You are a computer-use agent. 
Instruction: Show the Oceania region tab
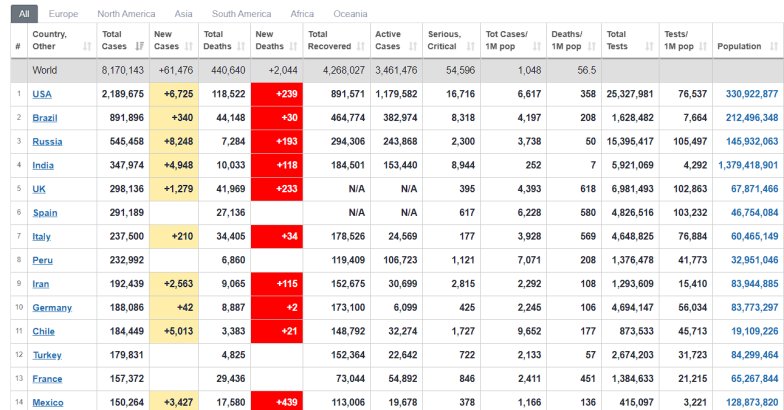click(348, 14)
